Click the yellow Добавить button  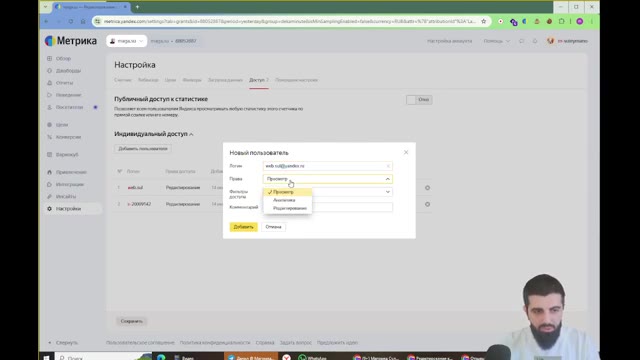tap(243, 227)
